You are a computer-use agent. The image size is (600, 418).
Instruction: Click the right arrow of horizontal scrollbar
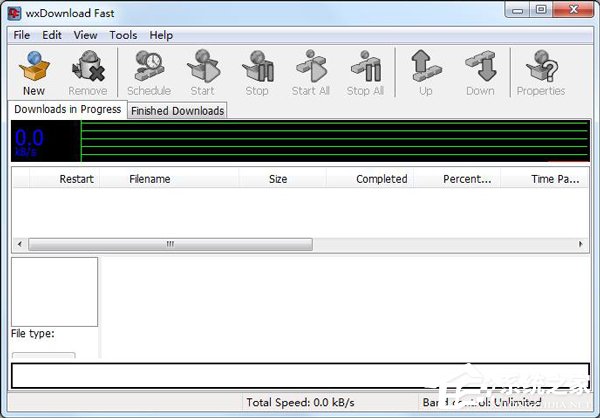pos(582,244)
